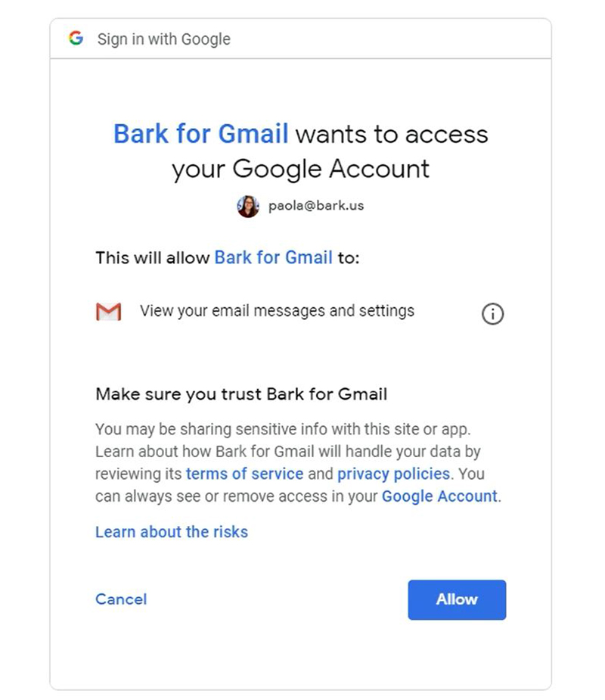
Task: Open Learn about the risks link
Action: 172,532
